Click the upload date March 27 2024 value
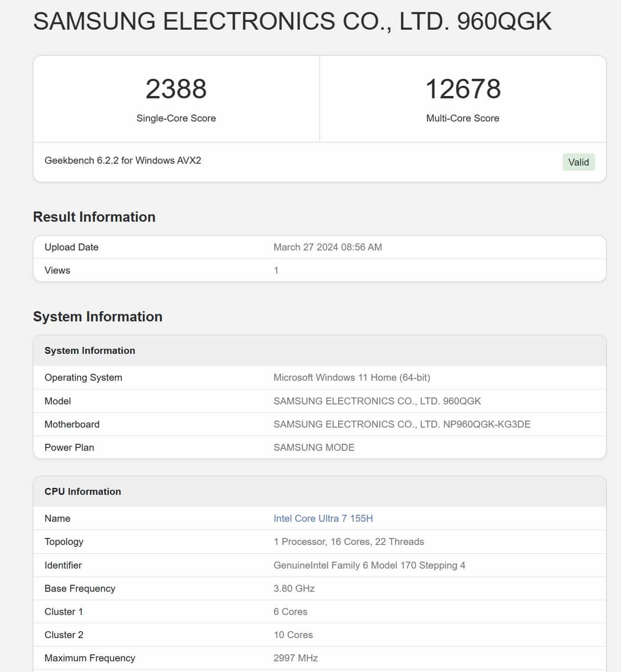Viewport: 621px width, 672px height. click(328, 247)
